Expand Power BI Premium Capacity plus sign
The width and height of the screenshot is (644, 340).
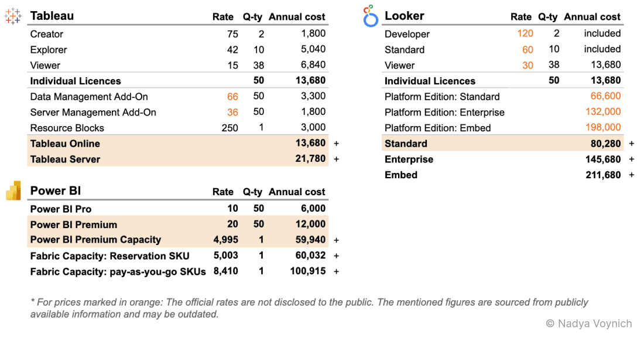[336, 240]
